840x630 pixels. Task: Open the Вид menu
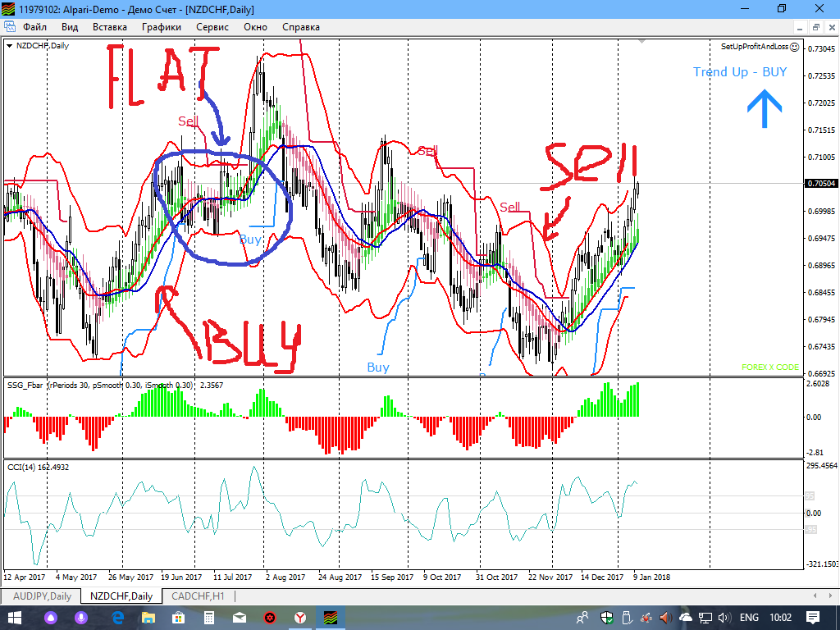[70, 27]
